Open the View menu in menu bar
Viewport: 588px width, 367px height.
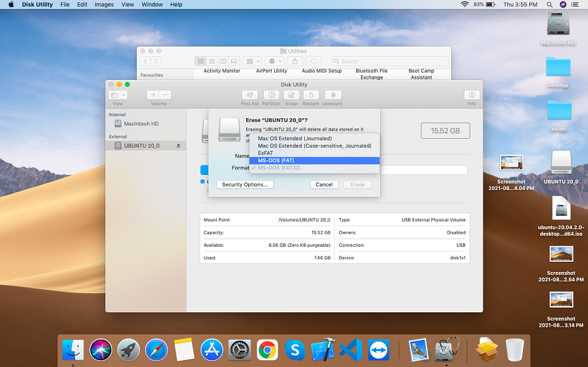[x=127, y=5]
